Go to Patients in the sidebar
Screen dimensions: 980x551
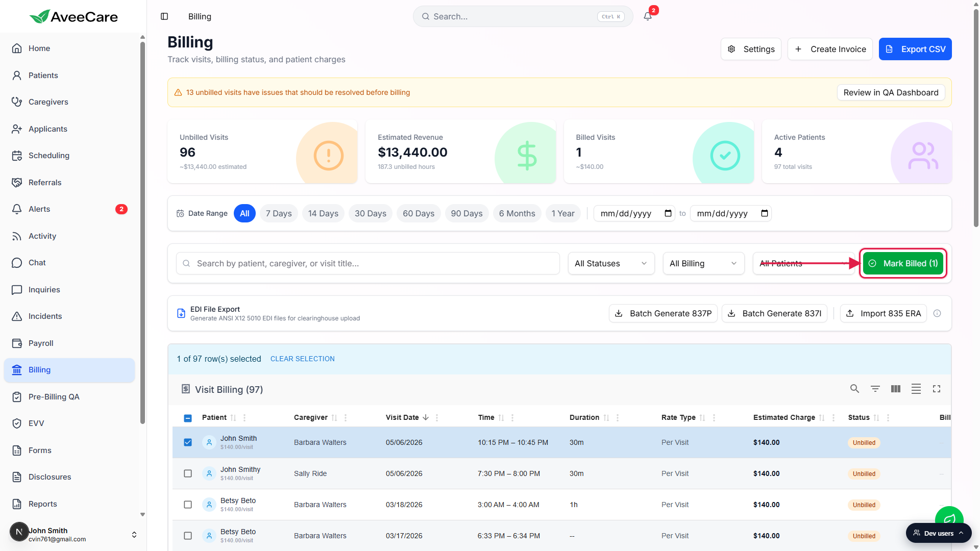click(69, 76)
